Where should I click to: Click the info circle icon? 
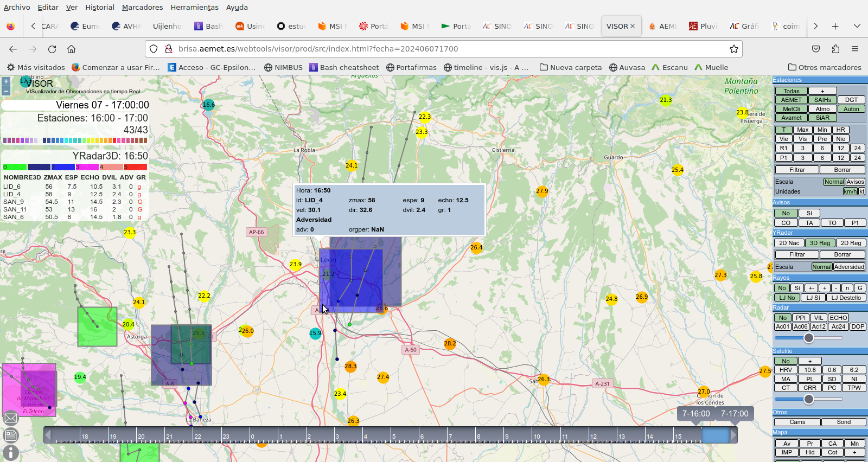[x=11, y=453]
